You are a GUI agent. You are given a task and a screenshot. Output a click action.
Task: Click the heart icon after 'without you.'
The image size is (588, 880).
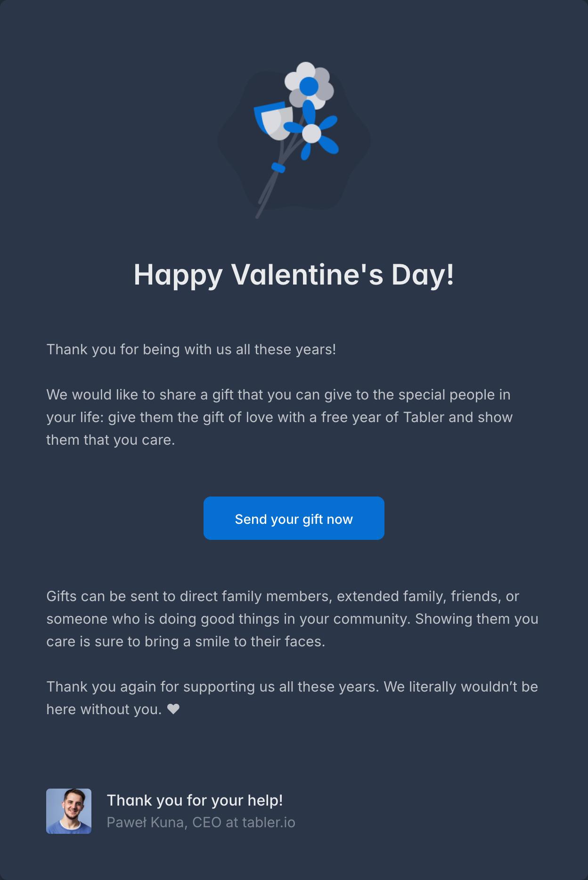[173, 709]
